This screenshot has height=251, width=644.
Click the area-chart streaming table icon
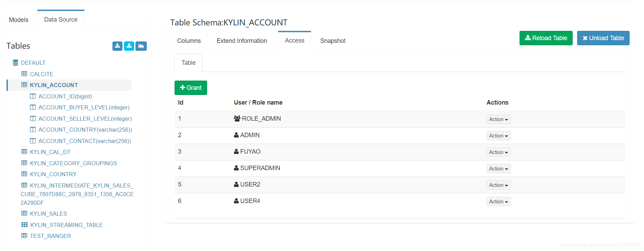pos(141,46)
